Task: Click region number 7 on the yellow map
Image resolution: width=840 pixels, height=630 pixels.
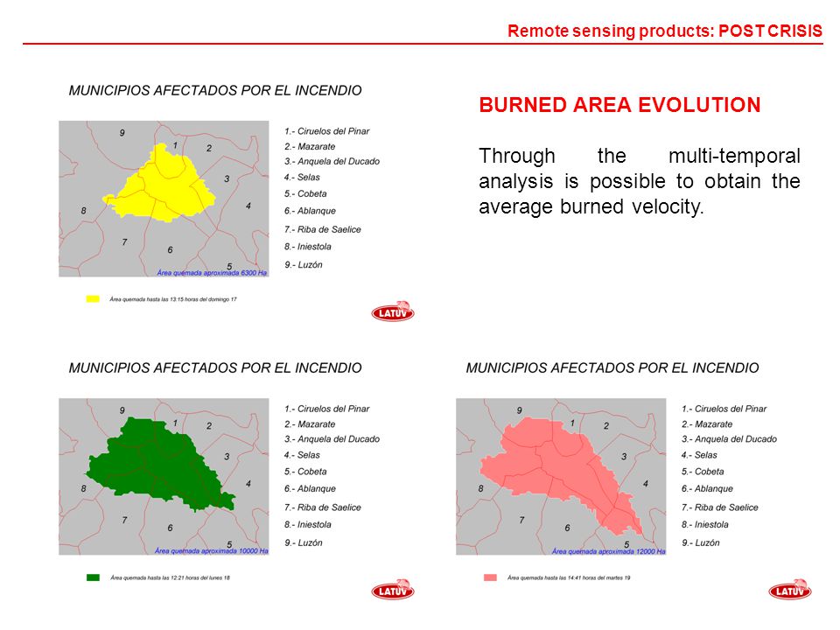Action: tap(124, 241)
